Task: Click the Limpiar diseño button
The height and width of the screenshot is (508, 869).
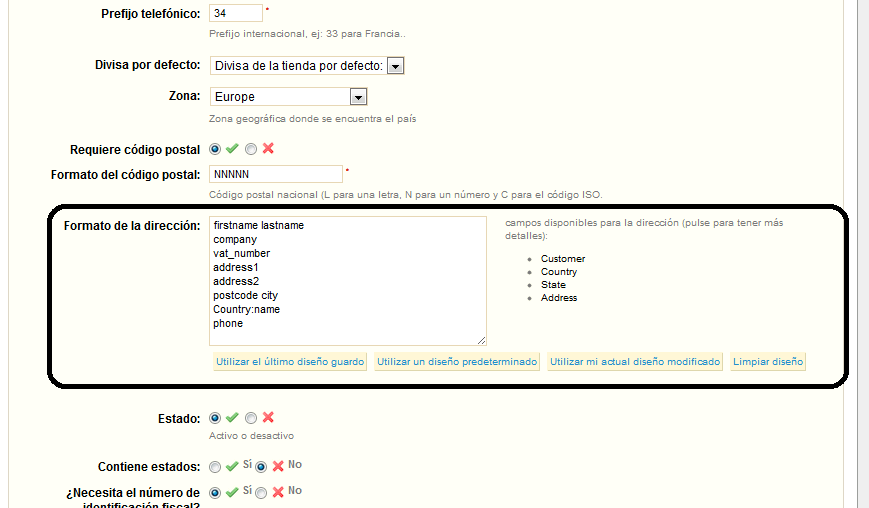Action: tap(767, 362)
